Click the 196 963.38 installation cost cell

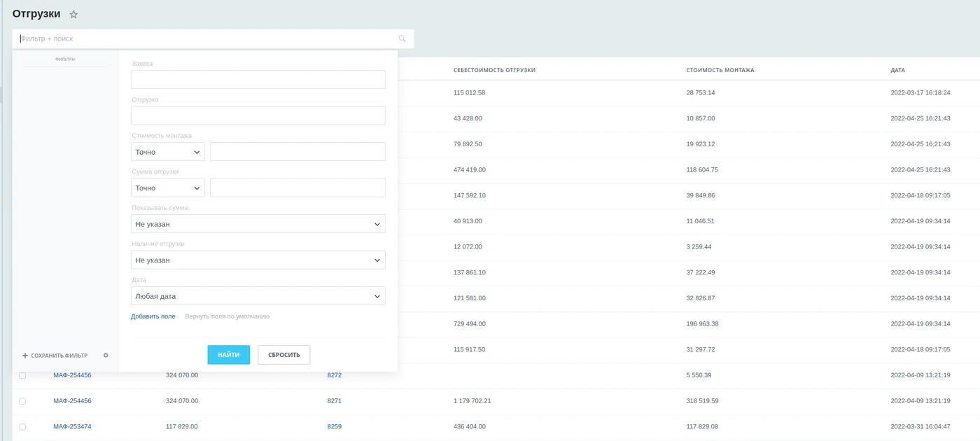703,323
